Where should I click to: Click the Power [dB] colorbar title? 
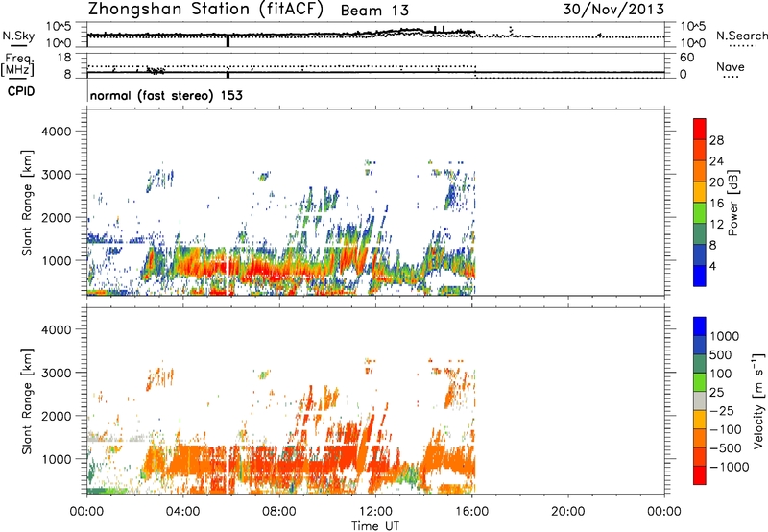[732, 203]
